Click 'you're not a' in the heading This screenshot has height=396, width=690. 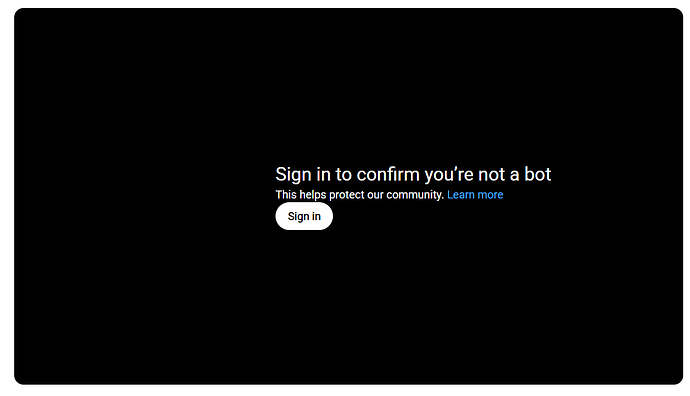coord(472,174)
